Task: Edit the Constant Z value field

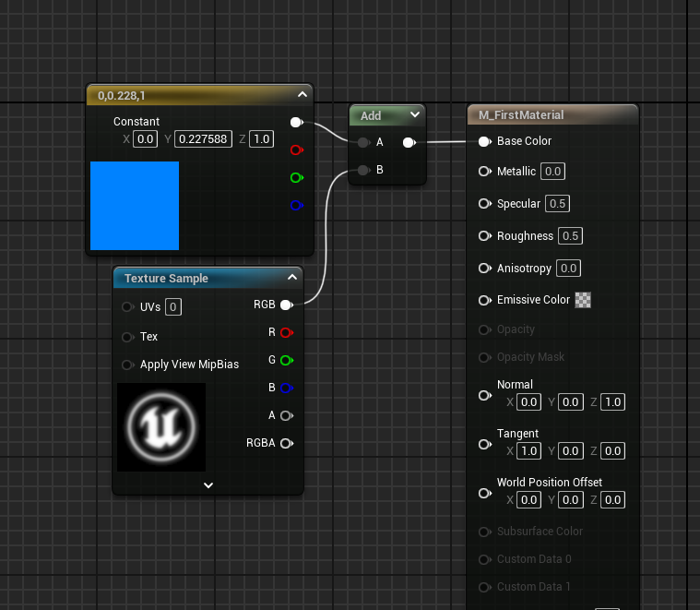Action: 262,138
